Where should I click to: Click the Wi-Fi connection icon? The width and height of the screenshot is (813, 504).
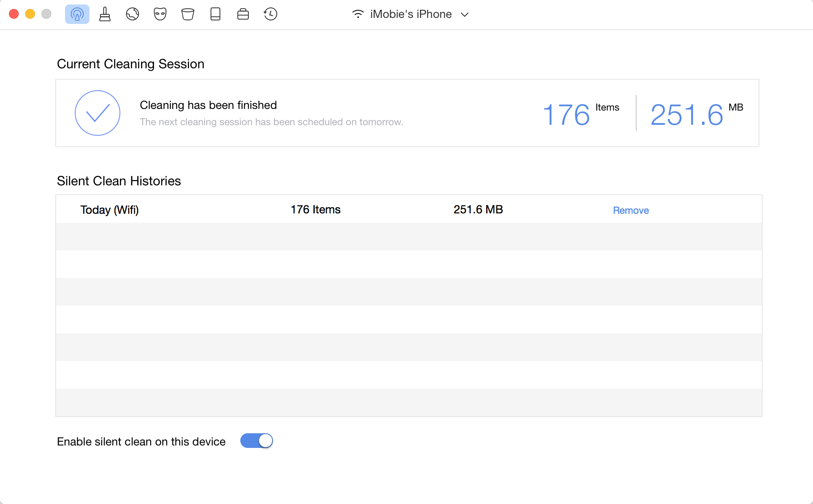(358, 14)
